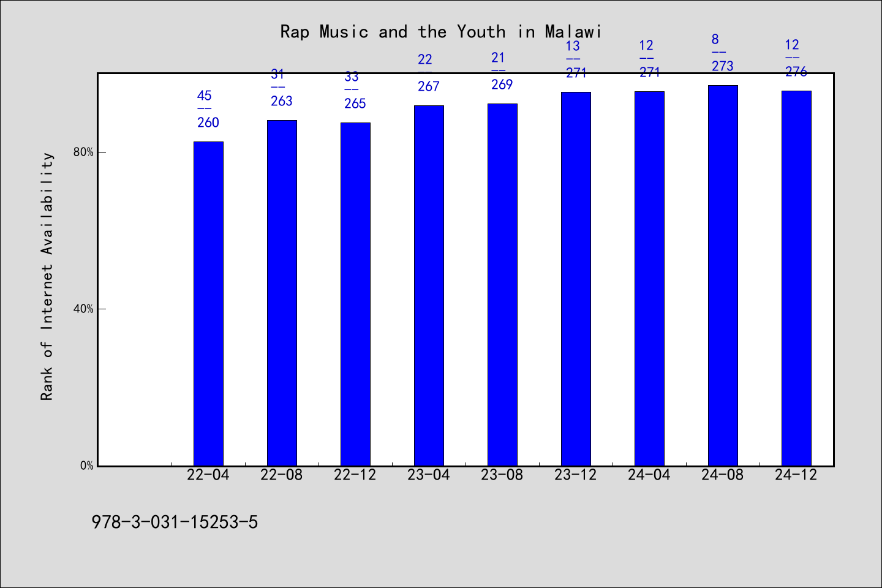
Task: Click the x-axis label '22-04'
Action: tap(208, 475)
